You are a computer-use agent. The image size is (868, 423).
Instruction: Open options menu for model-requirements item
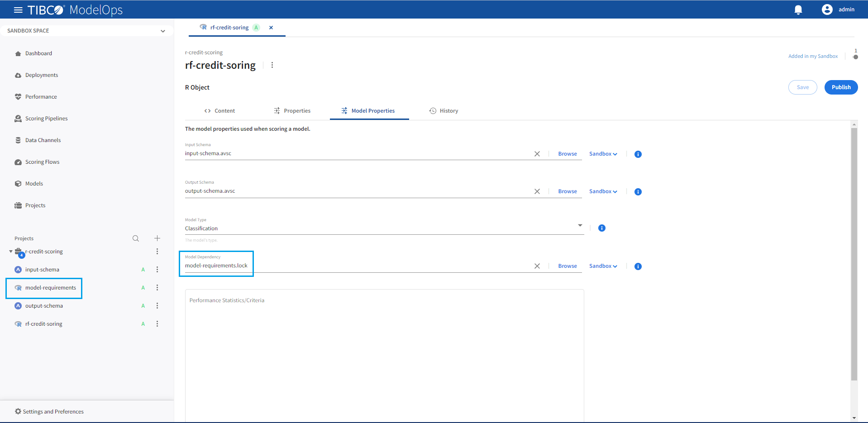click(x=157, y=288)
